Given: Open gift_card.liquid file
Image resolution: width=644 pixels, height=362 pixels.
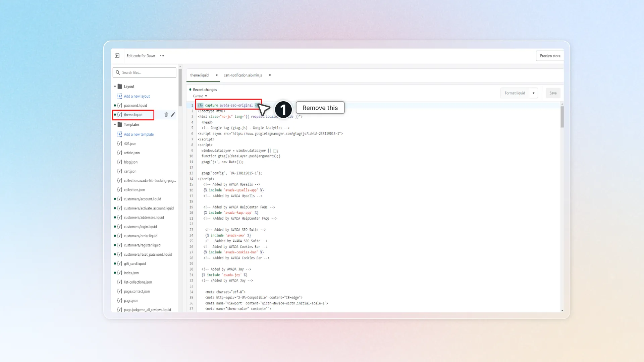Looking at the screenshot, I should [x=135, y=264].
